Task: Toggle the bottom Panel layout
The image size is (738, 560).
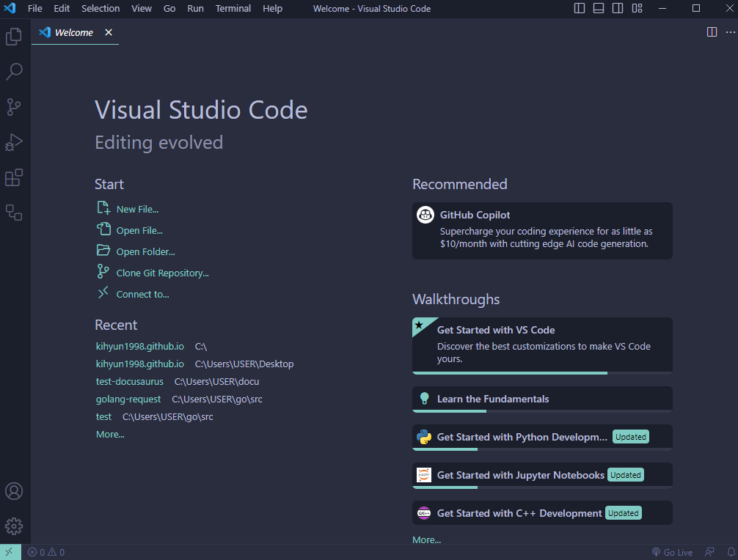Action: [x=598, y=9]
